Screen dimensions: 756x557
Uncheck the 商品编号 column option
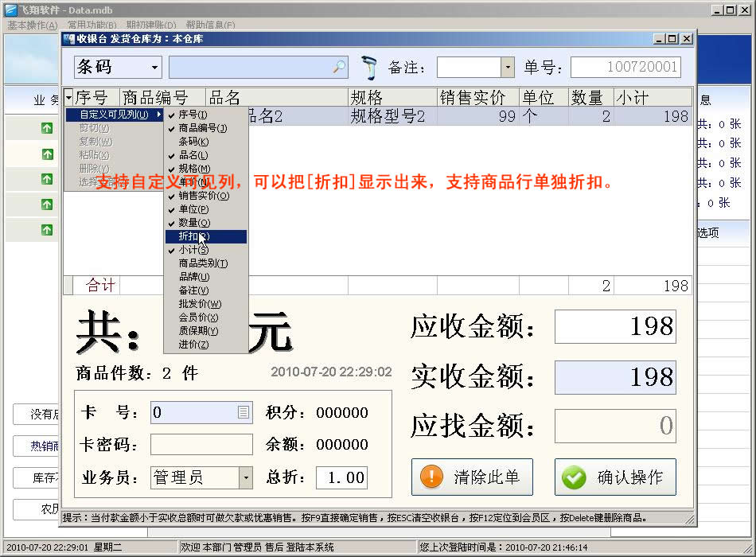pos(202,128)
